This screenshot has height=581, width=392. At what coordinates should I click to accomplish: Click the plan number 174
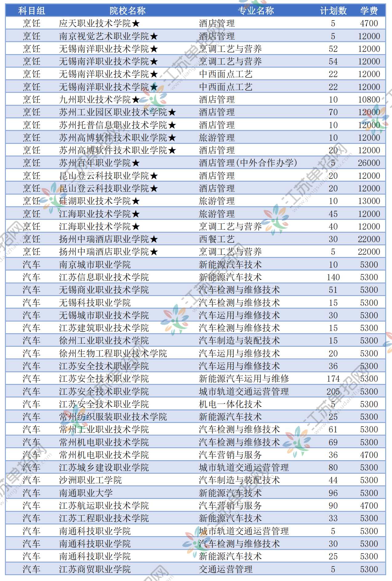click(x=333, y=379)
